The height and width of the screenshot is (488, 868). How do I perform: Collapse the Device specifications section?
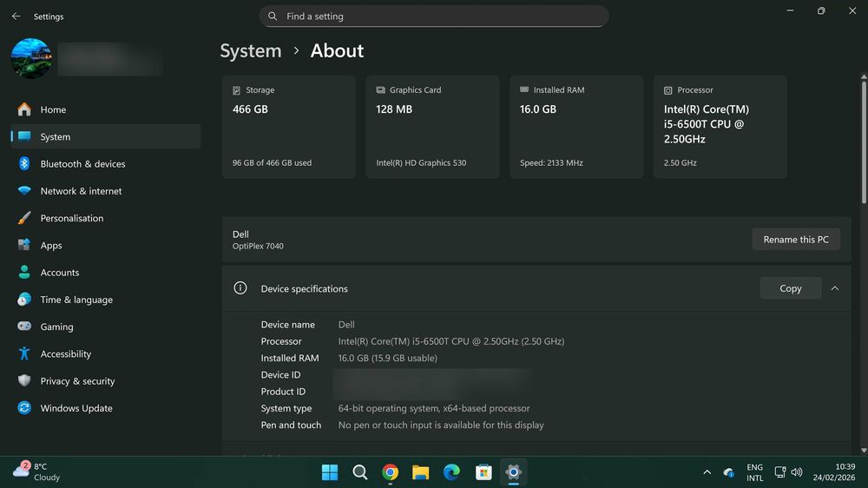click(835, 288)
